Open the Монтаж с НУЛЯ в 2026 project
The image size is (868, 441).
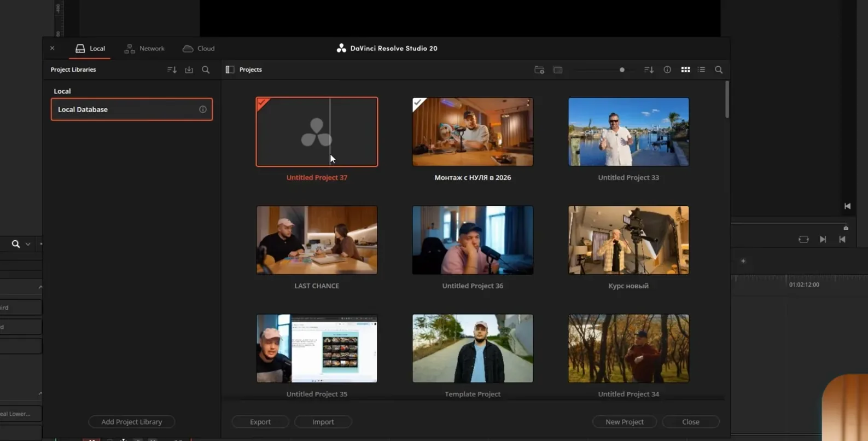coord(473,132)
